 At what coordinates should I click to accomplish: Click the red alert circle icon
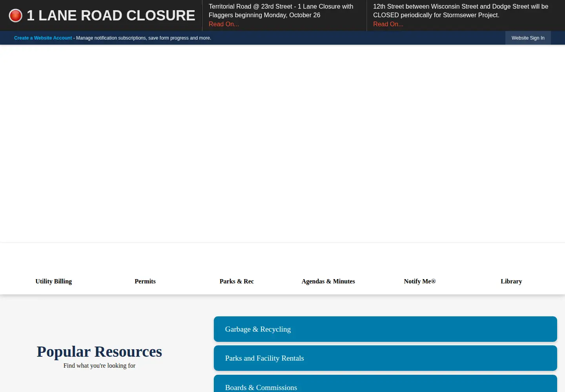coord(15,16)
